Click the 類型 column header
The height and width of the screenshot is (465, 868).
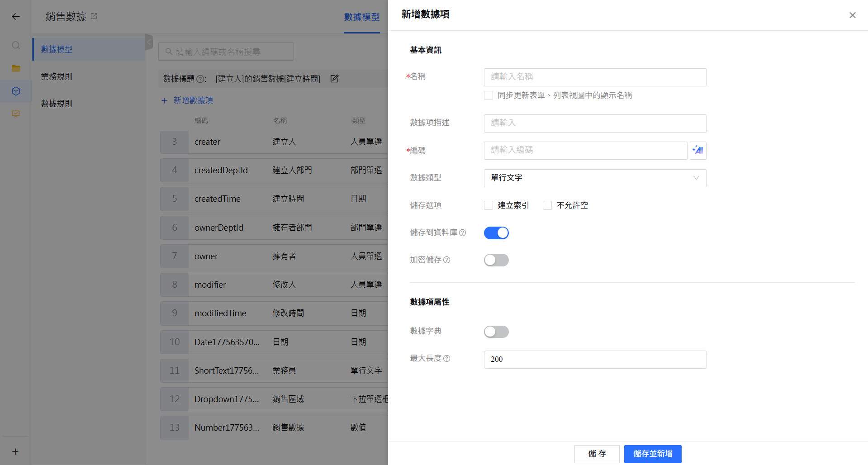[x=359, y=121]
